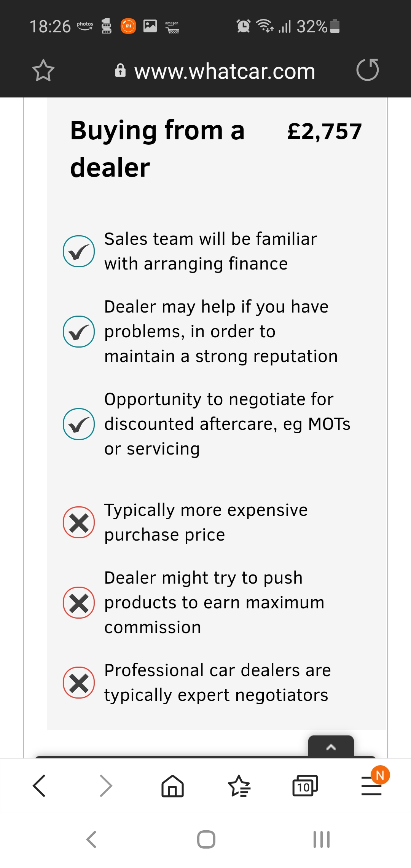Tap red cross beside expert negotiators
Image resolution: width=411 pixels, height=868 pixels.
79,683
